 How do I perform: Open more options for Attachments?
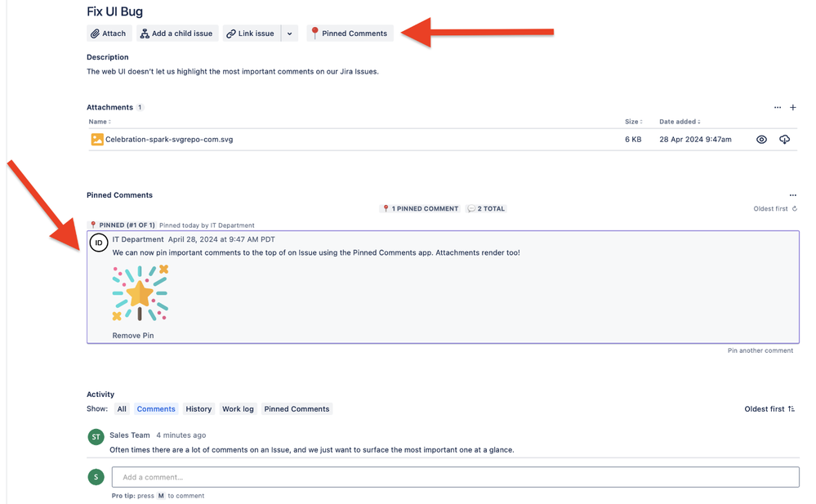tap(777, 107)
